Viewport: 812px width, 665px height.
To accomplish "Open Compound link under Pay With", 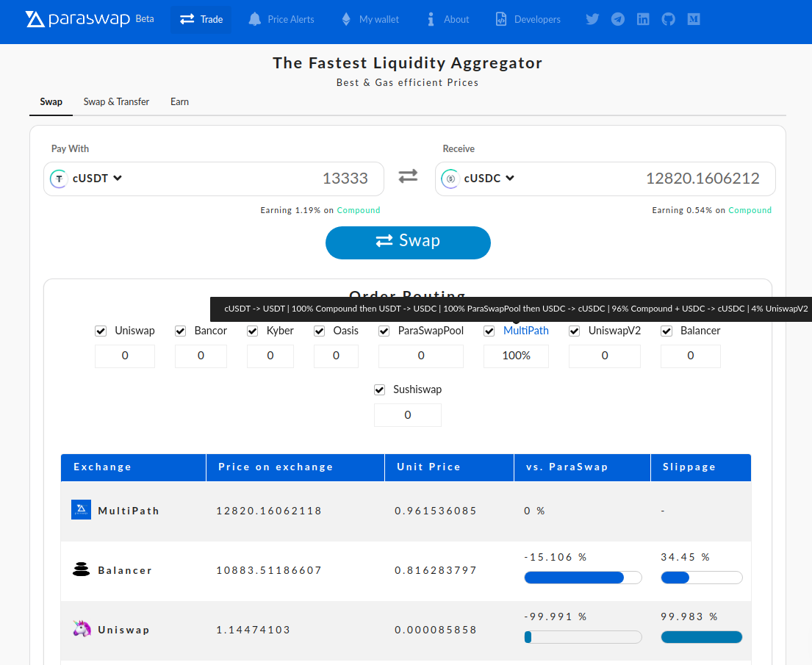I will pos(359,210).
